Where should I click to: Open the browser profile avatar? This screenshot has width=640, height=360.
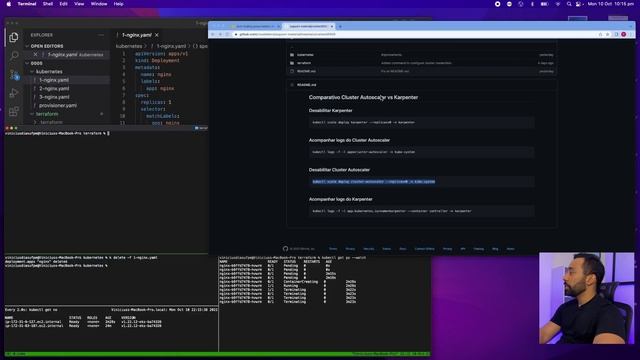point(624,34)
